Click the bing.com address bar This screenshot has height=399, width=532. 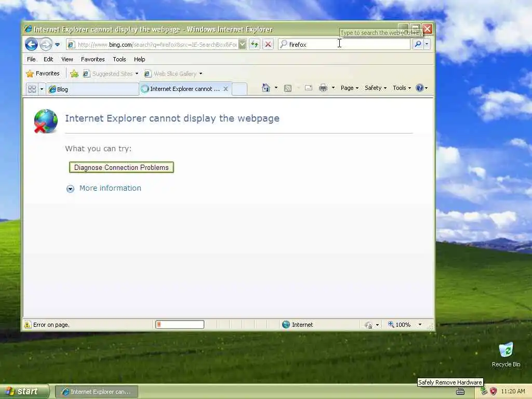[152, 45]
